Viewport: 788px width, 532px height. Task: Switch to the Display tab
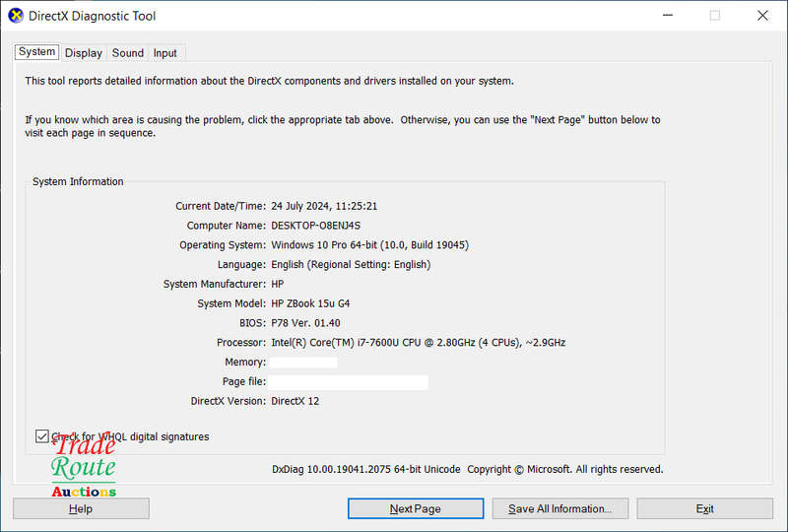click(x=84, y=53)
